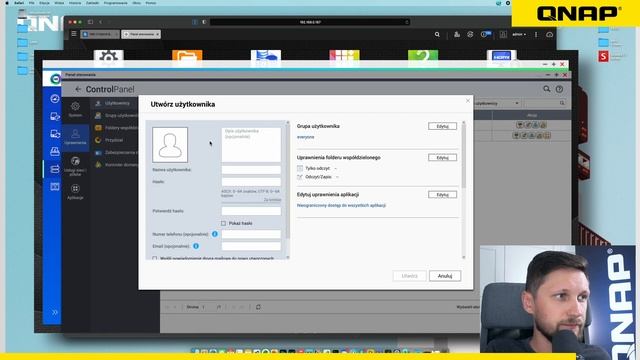Click Edytuj for Grupa użytkownika

[x=442, y=126]
